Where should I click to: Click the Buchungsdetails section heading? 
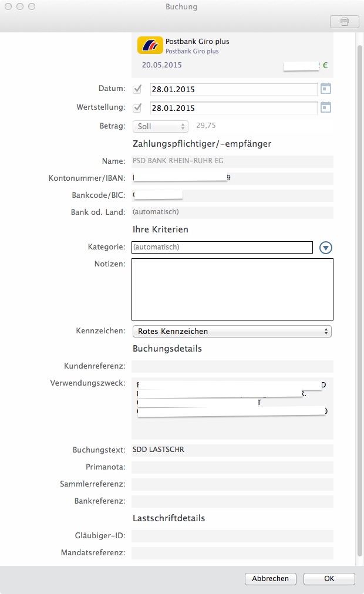(x=167, y=349)
